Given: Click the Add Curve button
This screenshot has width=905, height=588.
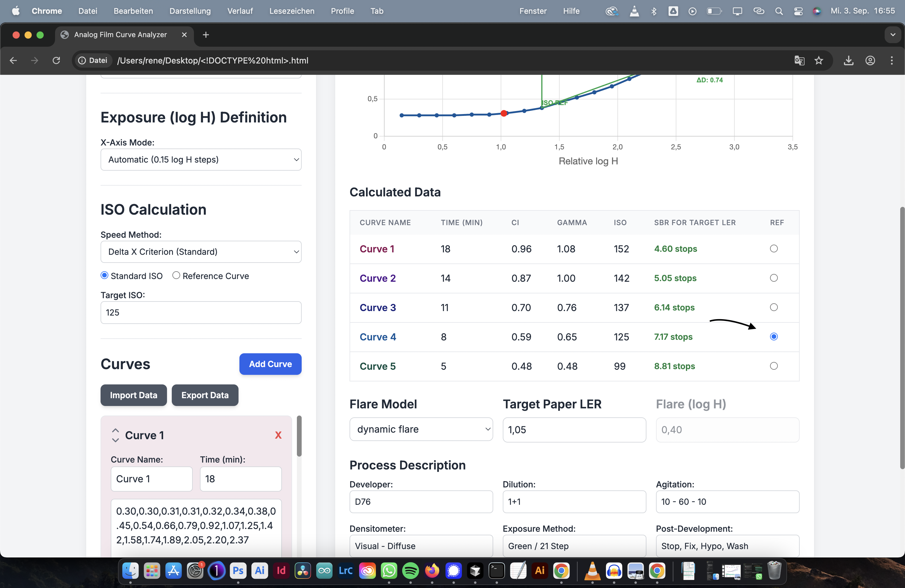Looking at the screenshot, I should click(x=270, y=364).
